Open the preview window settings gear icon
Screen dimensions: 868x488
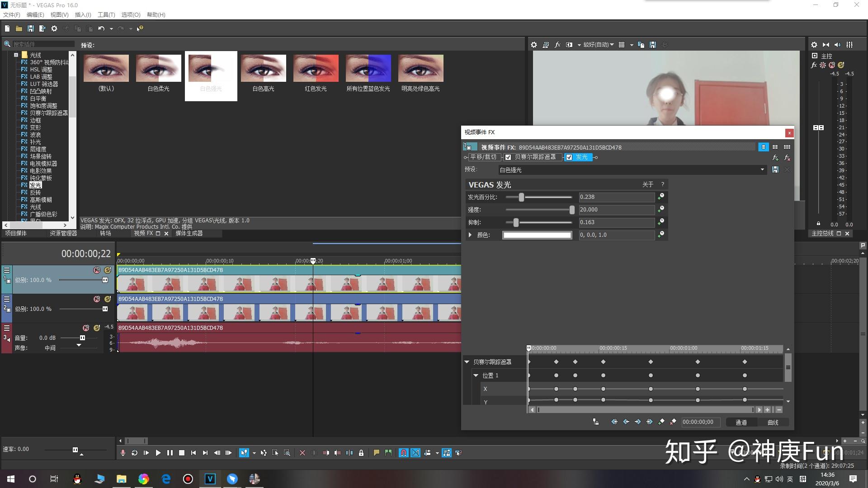[534, 45]
